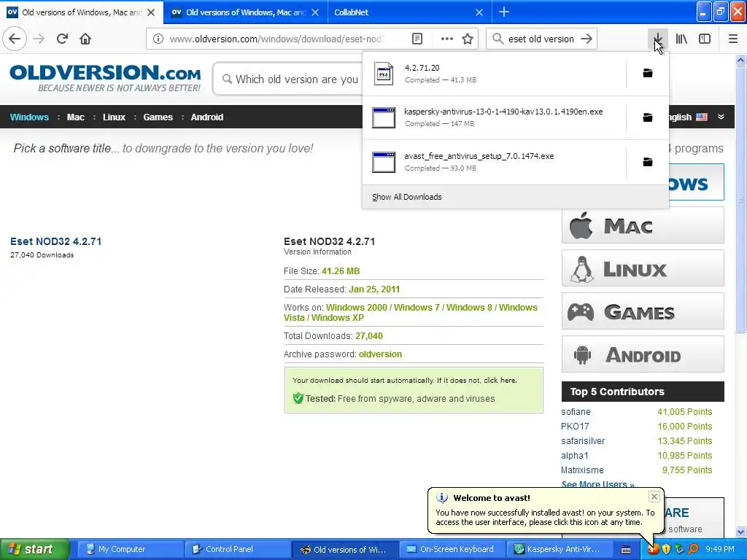Click the download click here link
Screen dimensions: 747x560
point(500,381)
